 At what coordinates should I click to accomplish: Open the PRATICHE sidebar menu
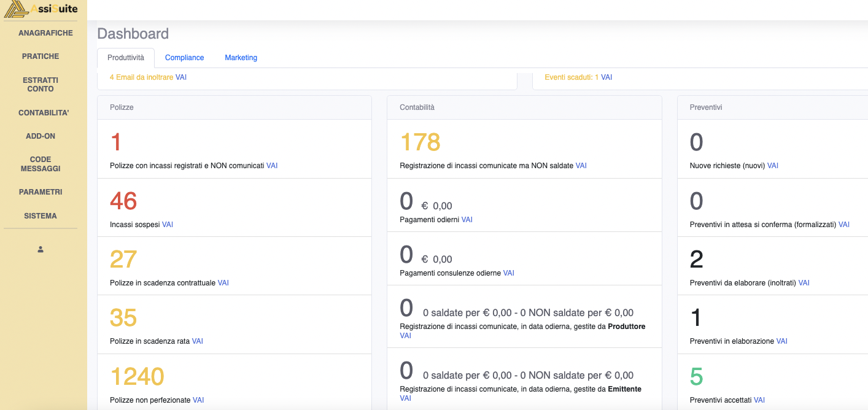click(41, 56)
